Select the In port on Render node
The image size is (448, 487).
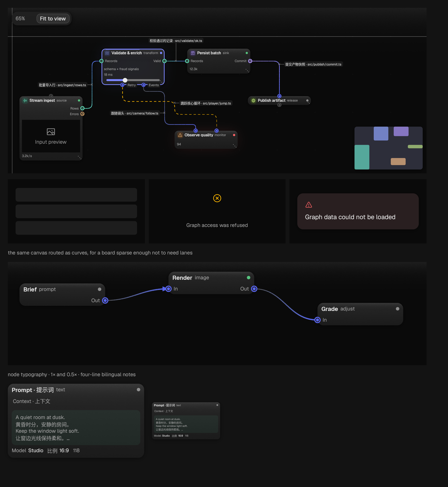coord(168,289)
